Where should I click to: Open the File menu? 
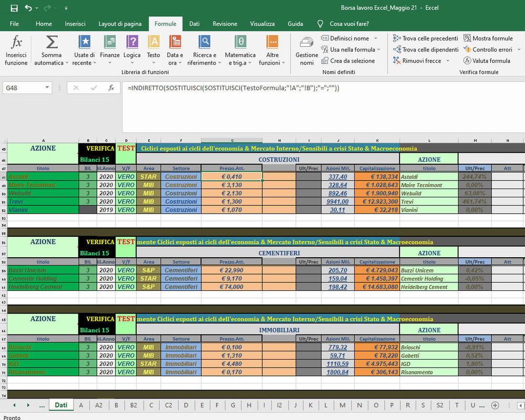pos(14,24)
